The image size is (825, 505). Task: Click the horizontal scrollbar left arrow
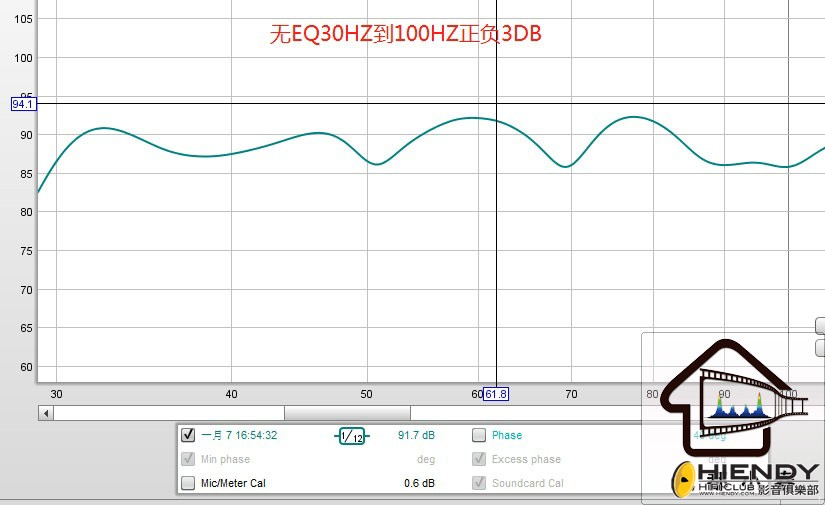pos(46,413)
